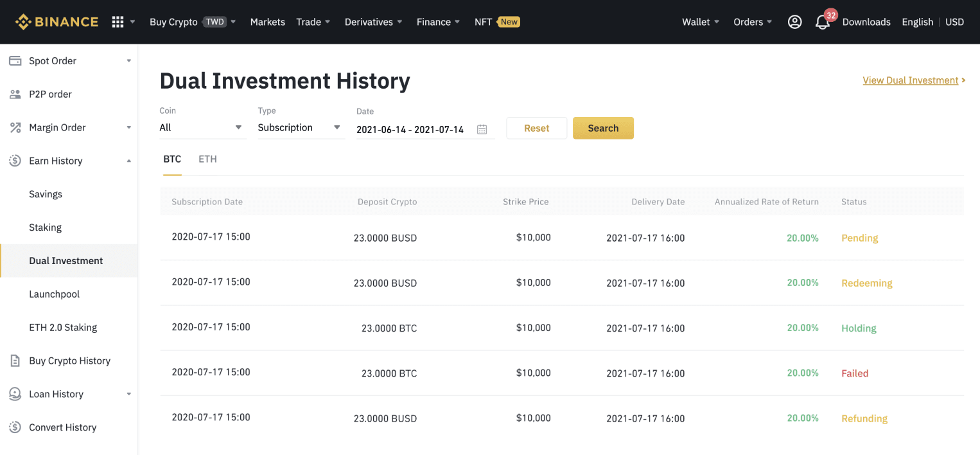980x455 pixels.
Task: Change the English language setting
Action: (x=917, y=22)
